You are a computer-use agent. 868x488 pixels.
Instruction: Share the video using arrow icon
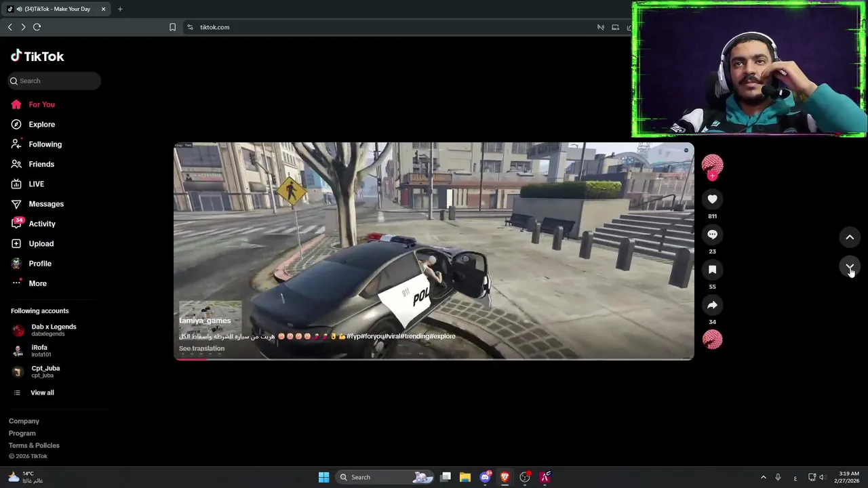pos(712,305)
